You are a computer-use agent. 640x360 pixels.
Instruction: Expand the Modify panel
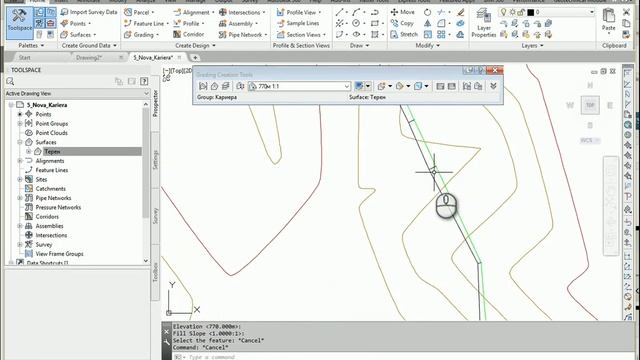click(x=427, y=46)
